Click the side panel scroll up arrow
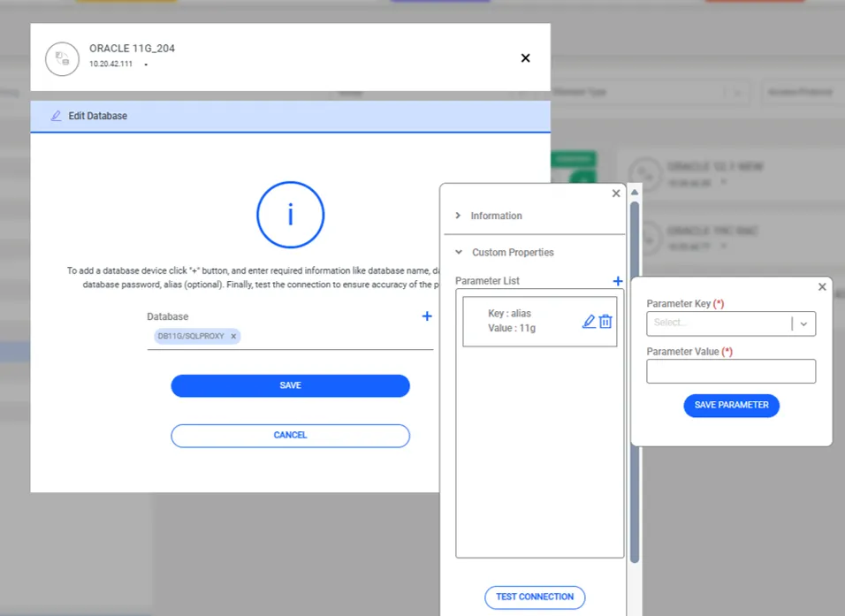845x616 pixels. click(x=635, y=192)
